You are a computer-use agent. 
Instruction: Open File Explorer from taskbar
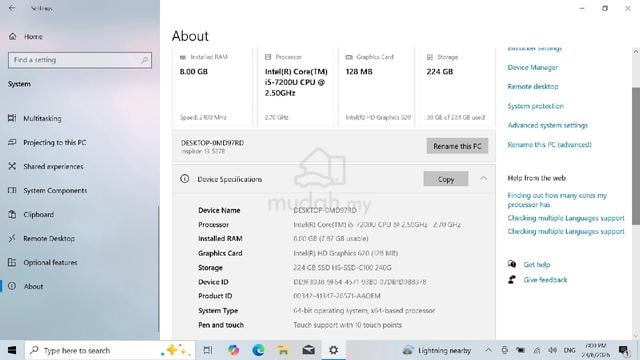pos(283,350)
